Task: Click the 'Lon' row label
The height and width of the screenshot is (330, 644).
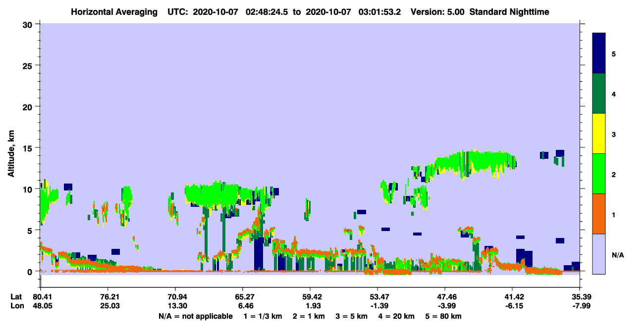Action: (16, 306)
